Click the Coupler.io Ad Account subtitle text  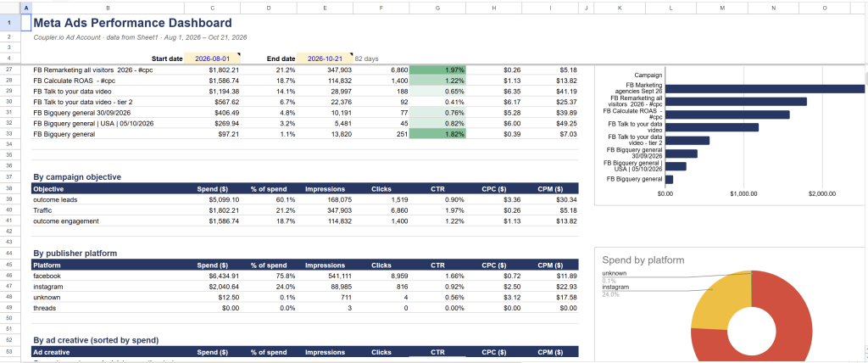click(140, 37)
